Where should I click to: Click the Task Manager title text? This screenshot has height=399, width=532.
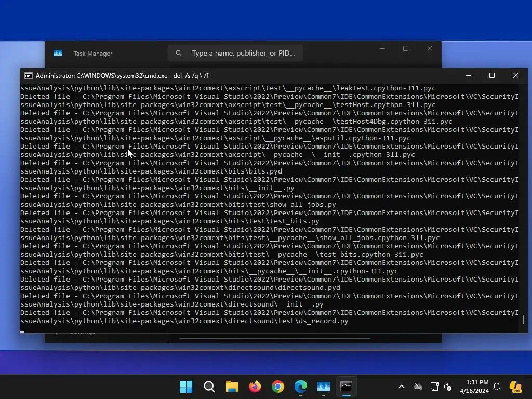tap(92, 54)
